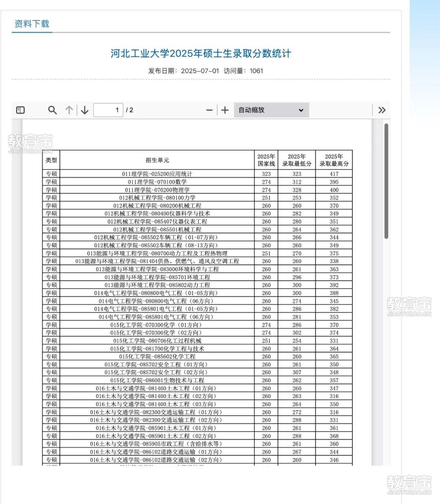Viewport: 440px width, 504px height.
Task: Click row 015化工学院-070300化学（02方向）
Action: point(197,333)
